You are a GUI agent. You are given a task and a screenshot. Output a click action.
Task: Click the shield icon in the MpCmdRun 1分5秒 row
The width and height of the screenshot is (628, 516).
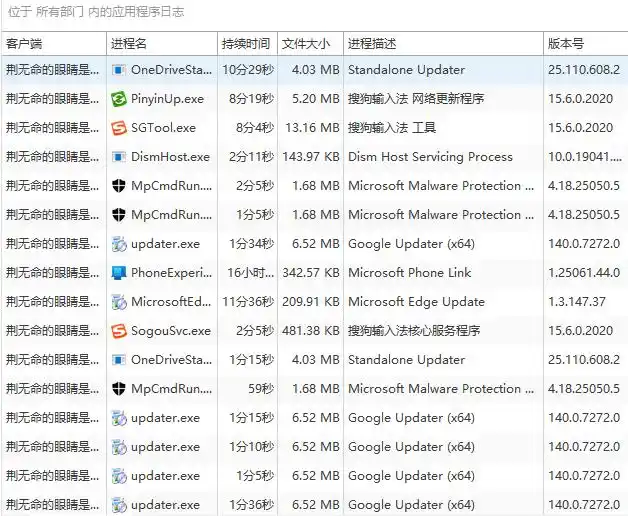[x=119, y=215]
